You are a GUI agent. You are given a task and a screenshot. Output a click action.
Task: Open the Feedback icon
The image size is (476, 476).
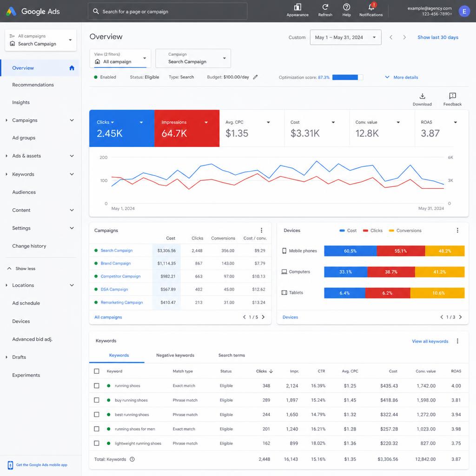point(452,96)
